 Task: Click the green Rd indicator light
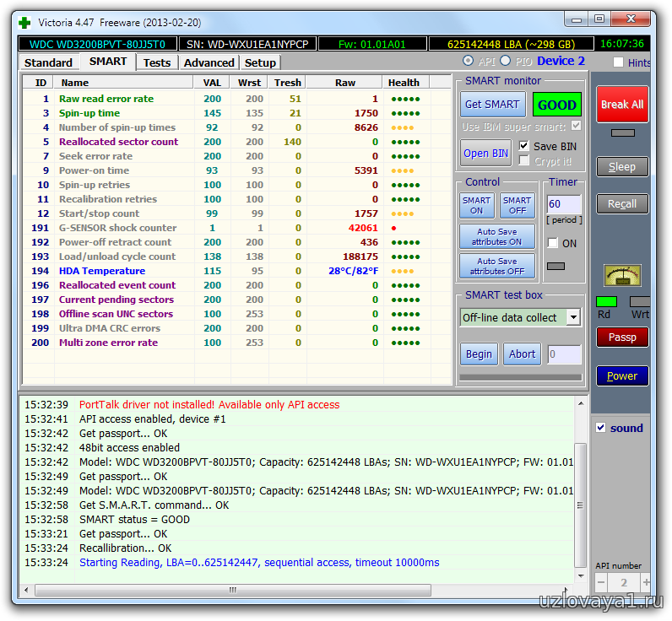pyautogui.click(x=606, y=301)
